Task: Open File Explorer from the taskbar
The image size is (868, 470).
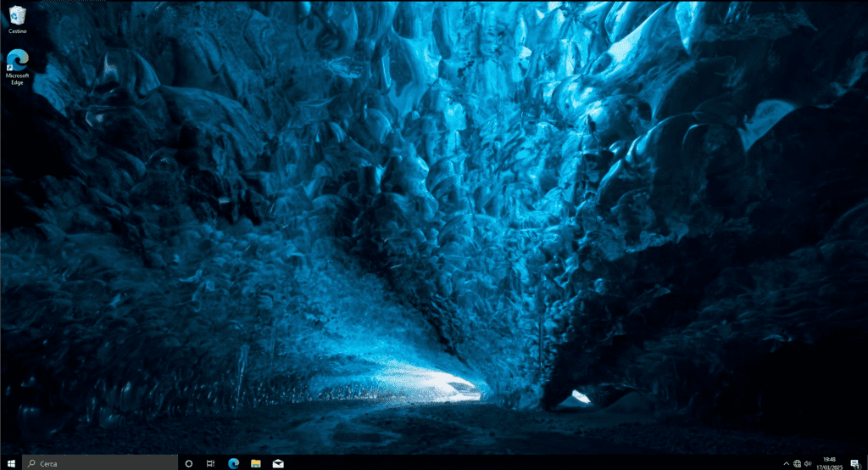Action: click(255, 463)
